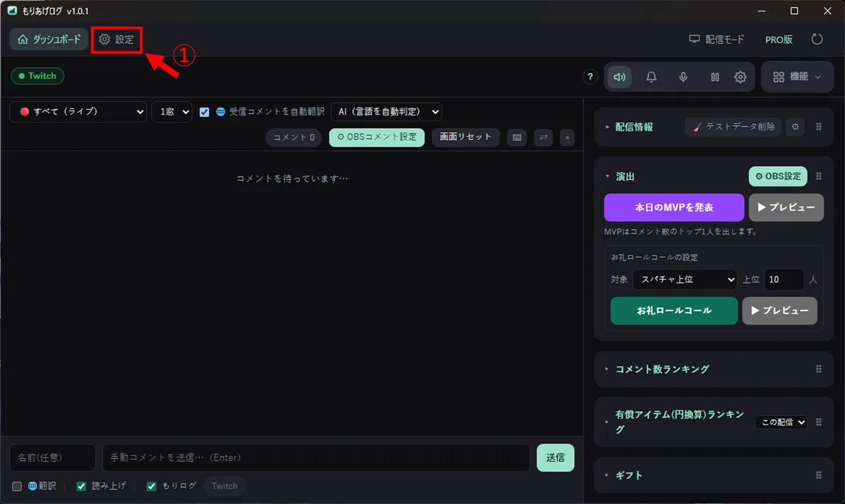Screen dimensions: 845x504
Task: Open OBS設定 in 演出 panel
Action: 777,176
